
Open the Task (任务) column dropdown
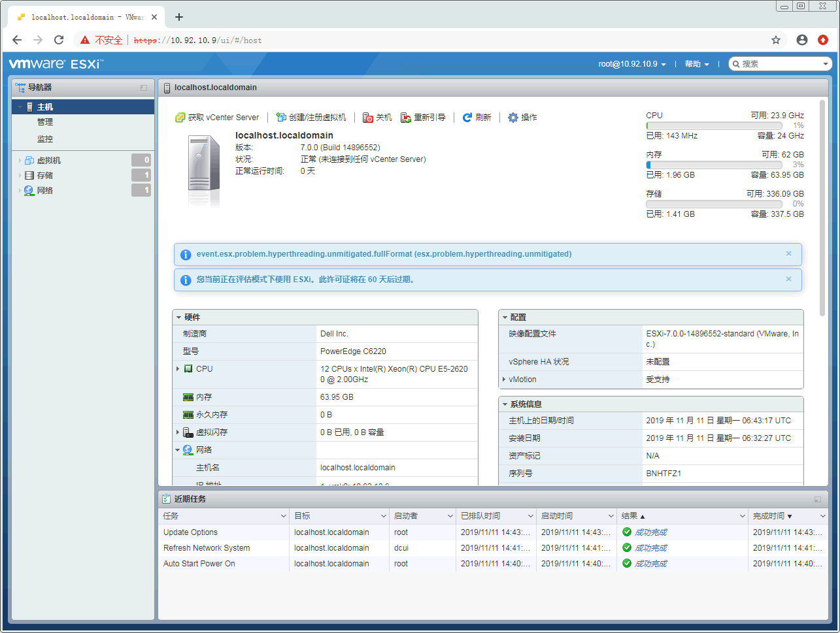click(x=284, y=516)
